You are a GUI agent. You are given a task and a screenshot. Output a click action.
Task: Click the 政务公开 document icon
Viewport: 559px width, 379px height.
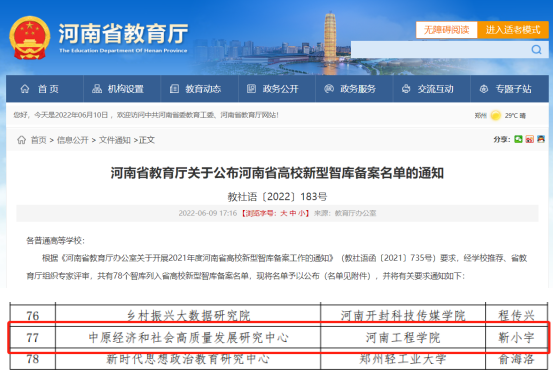pos(251,88)
